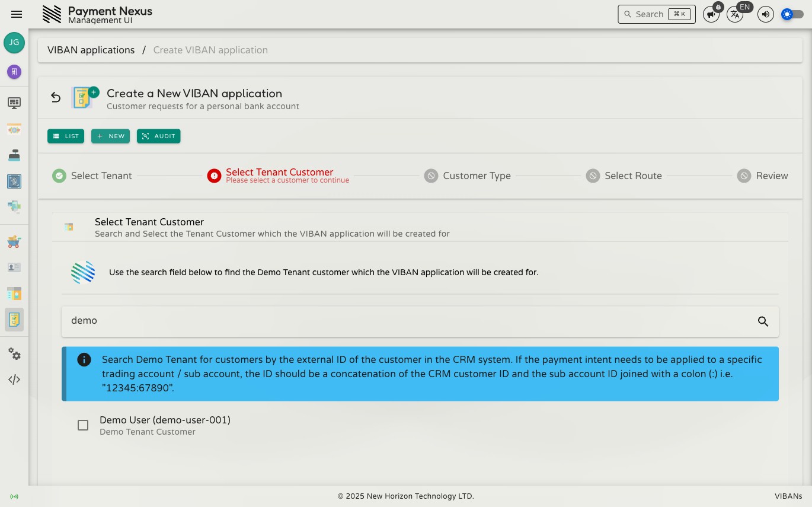Click the back arrow beside the title
Image resolution: width=812 pixels, height=507 pixels.
56,98
